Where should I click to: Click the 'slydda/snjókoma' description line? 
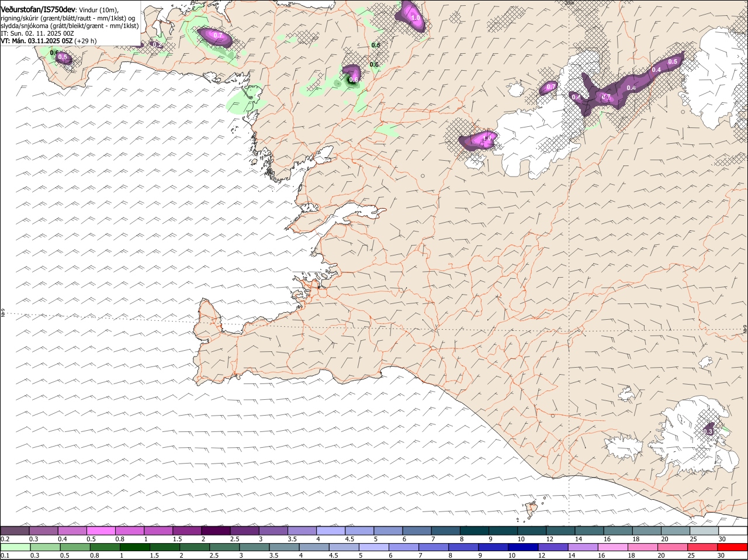click(70, 26)
